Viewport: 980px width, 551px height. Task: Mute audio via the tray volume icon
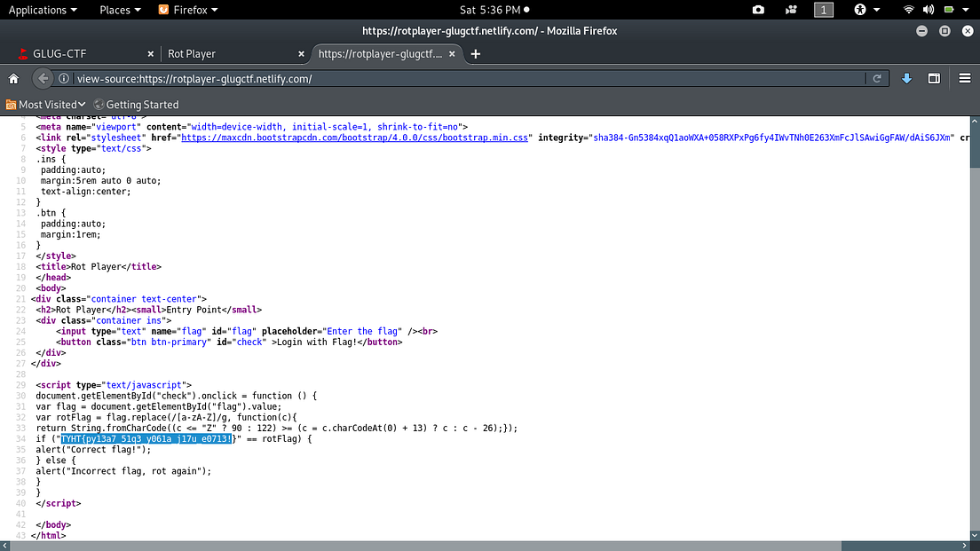pos(928,10)
